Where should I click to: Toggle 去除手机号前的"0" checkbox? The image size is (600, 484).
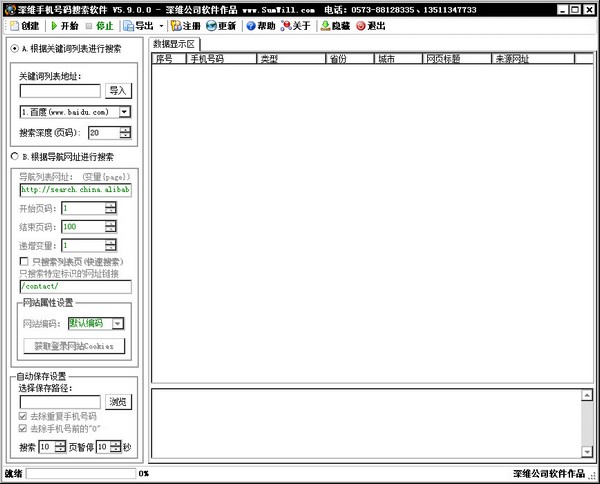pos(23,428)
